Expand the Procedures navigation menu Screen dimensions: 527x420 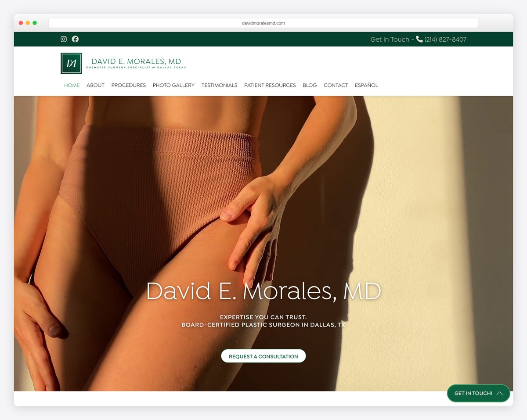point(128,85)
